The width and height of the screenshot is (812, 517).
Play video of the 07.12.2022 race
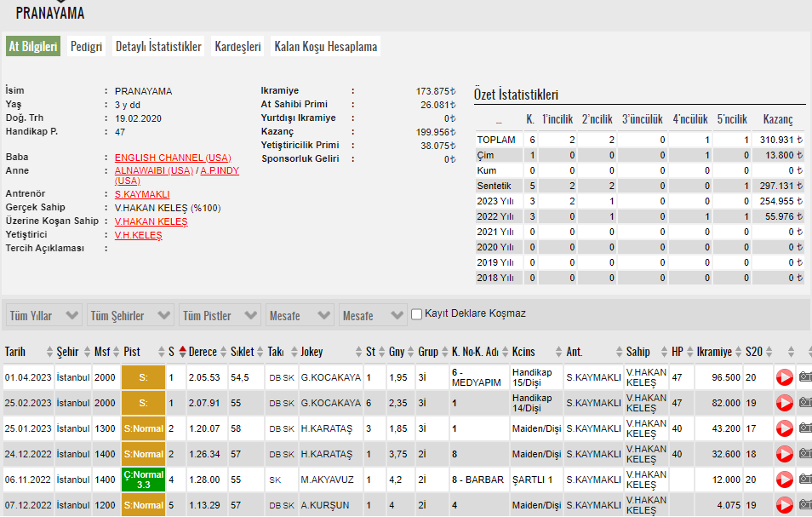click(784, 505)
